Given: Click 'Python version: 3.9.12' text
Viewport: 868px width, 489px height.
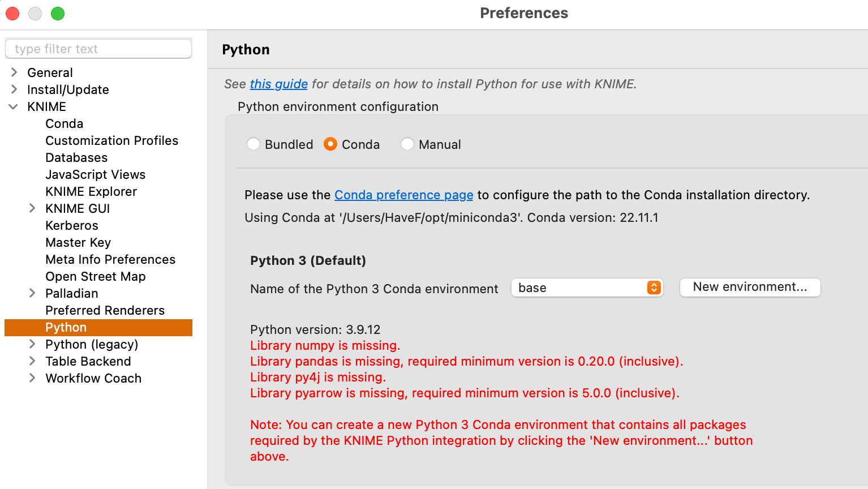Looking at the screenshot, I should 315,329.
